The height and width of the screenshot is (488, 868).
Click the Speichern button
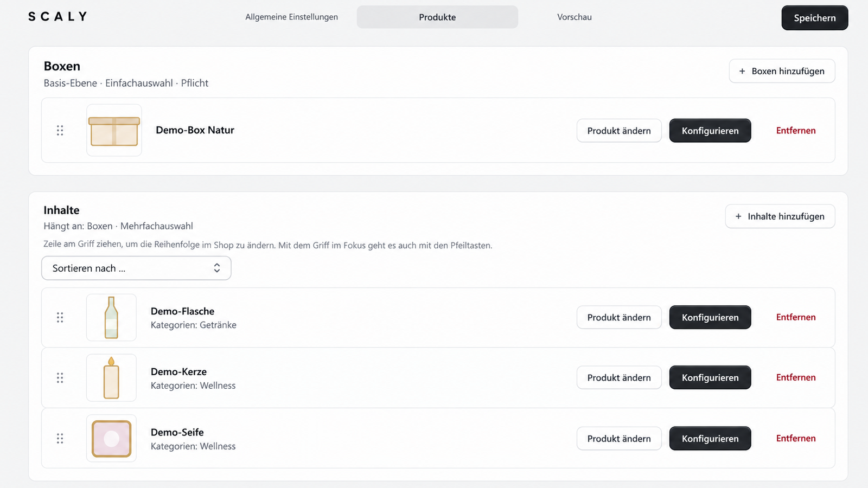coord(814,18)
